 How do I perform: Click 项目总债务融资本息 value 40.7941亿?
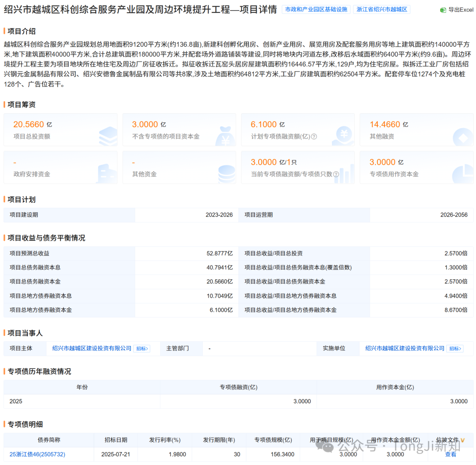click(219, 268)
